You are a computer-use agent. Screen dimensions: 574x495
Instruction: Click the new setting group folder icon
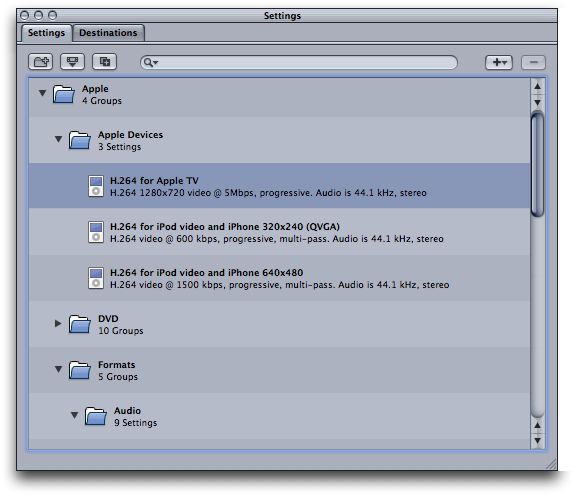pyautogui.click(x=41, y=62)
